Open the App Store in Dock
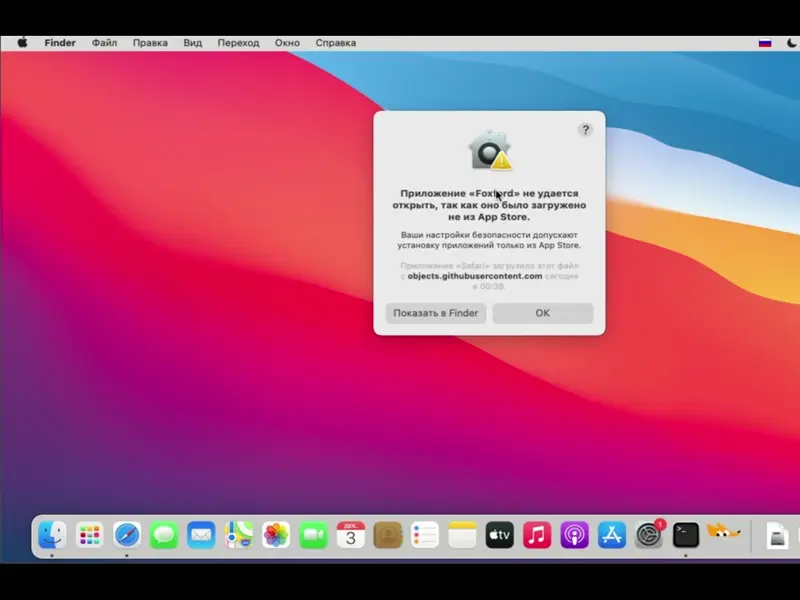This screenshot has width=800, height=600. click(612, 535)
